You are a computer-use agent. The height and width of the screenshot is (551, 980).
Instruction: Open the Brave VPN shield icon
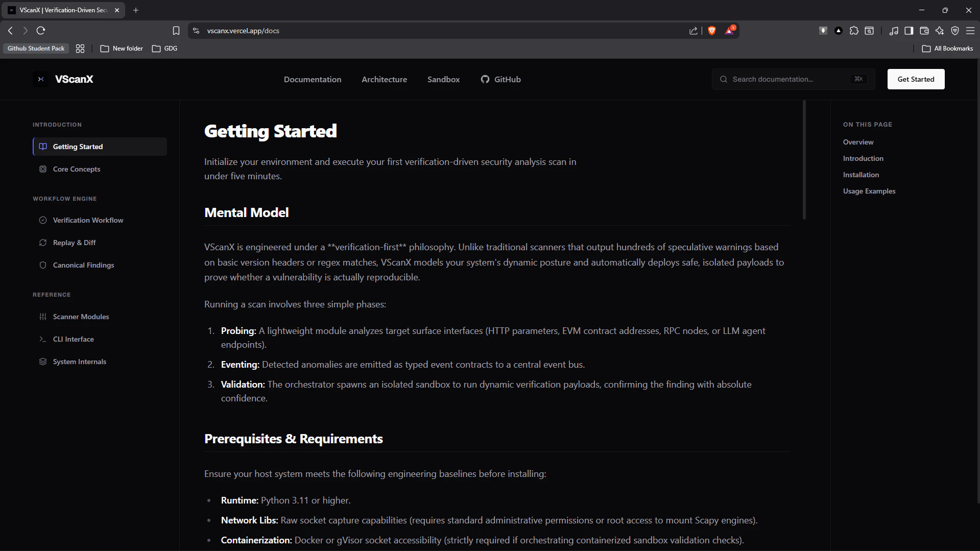pyautogui.click(x=954, y=31)
